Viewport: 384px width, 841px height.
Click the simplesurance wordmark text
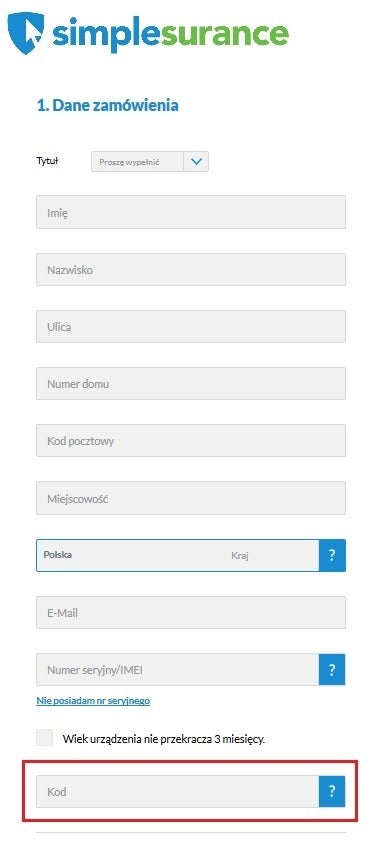click(x=170, y=34)
